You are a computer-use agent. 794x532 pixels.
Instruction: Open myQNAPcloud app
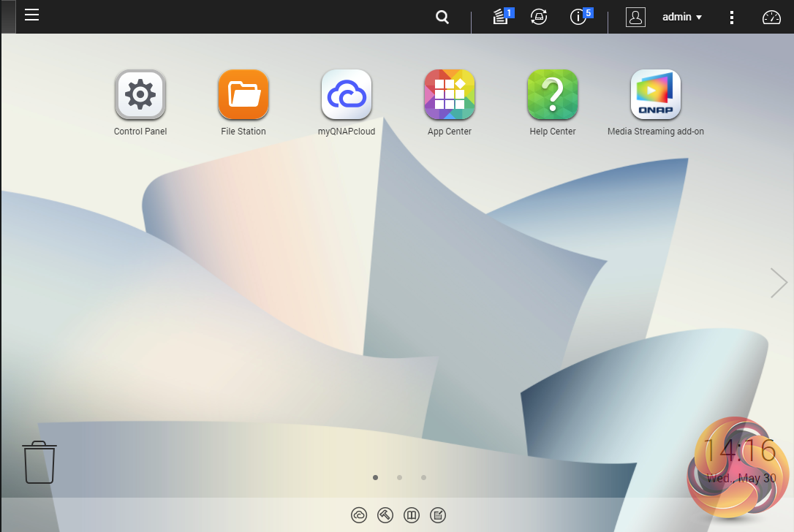point(347,95)
